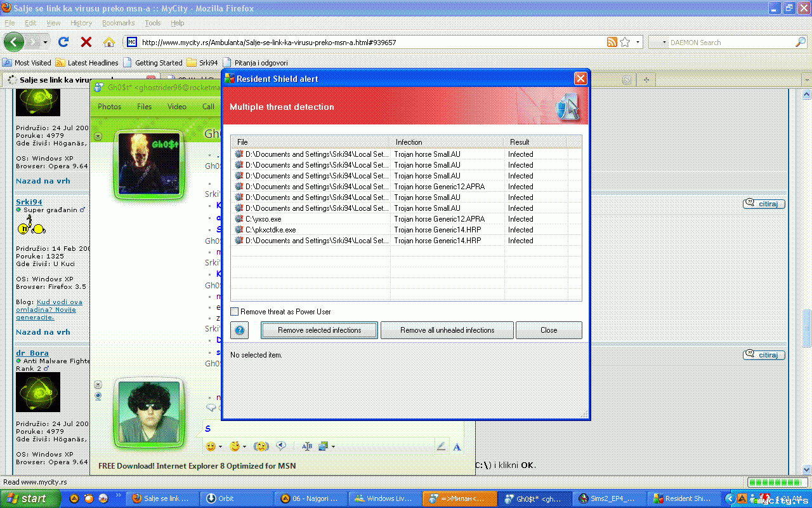Click webcam icon beside own MSN avatar
812x508 pixels.
coord(98,396)
